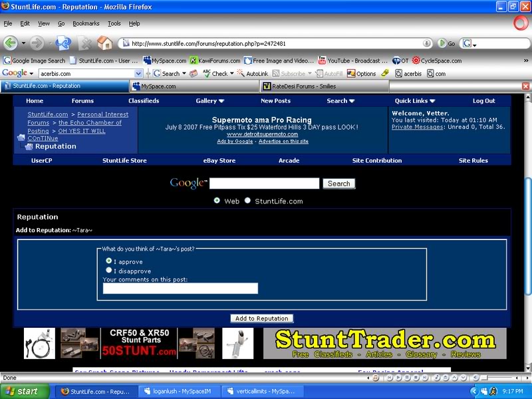The width and height of the screenshot is (532, 399).
Task: Click the comments on this post field
Action: (180, 288)
